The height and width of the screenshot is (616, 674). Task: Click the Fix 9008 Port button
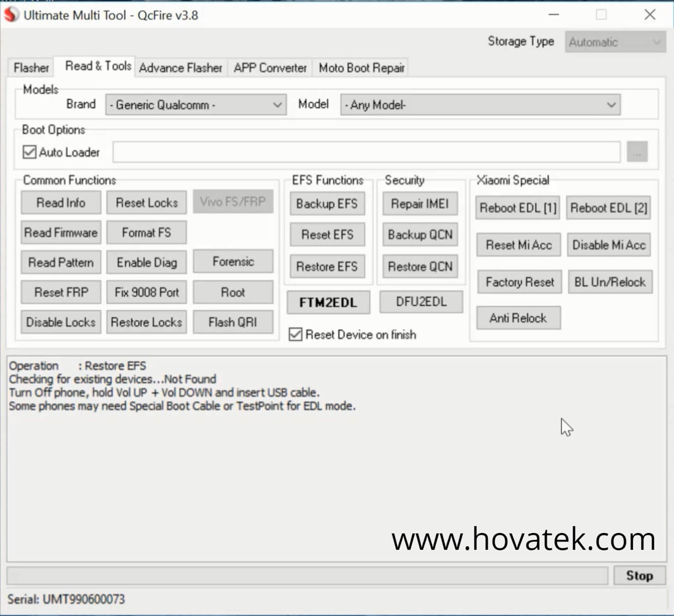(x=147, y=292)
